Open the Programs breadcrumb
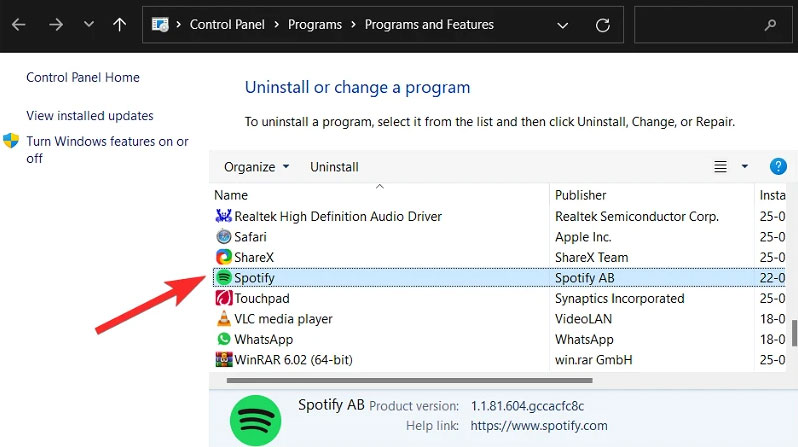Viewport: 798px width, 447px height. (x=315, y=24)
